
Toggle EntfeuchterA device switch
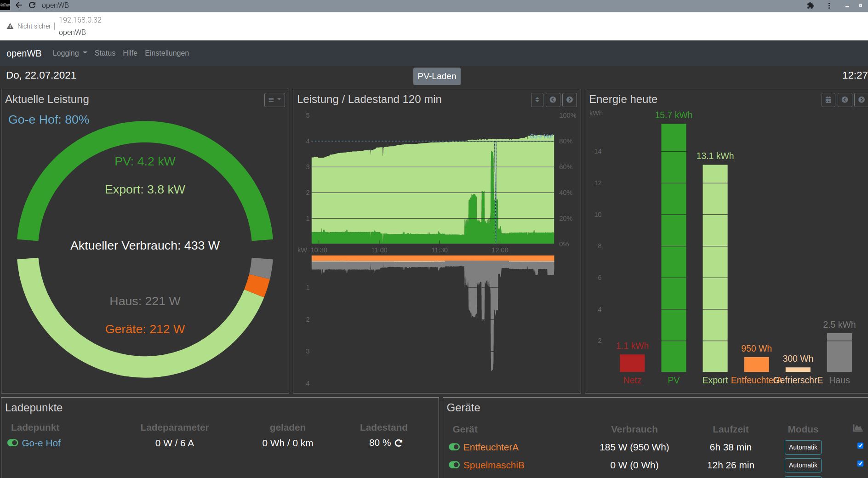(x=454, y=447)
